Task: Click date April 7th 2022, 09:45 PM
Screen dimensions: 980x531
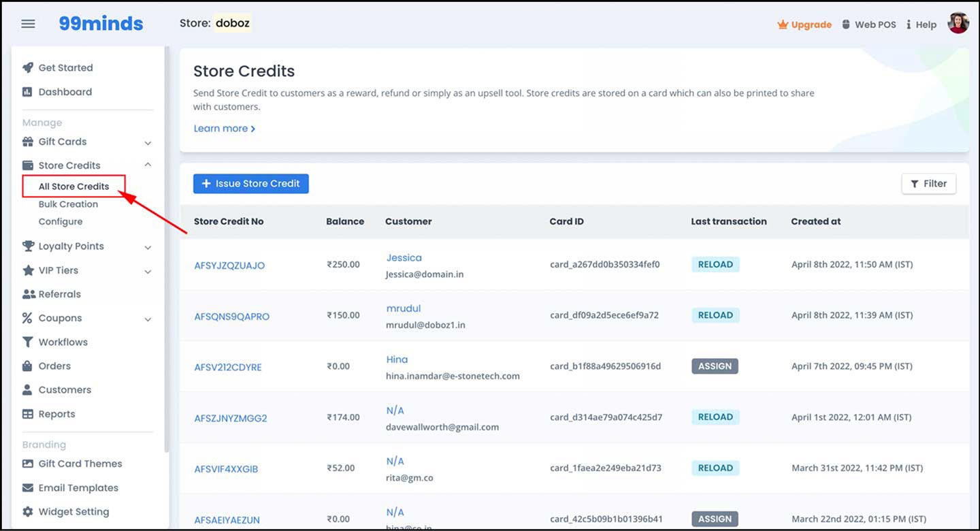Action: 852,366
